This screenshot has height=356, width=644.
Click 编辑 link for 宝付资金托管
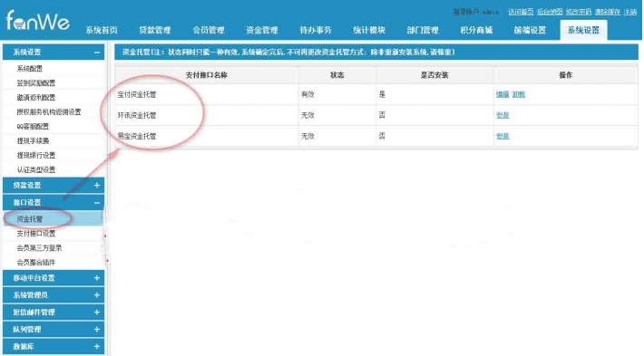503,94
